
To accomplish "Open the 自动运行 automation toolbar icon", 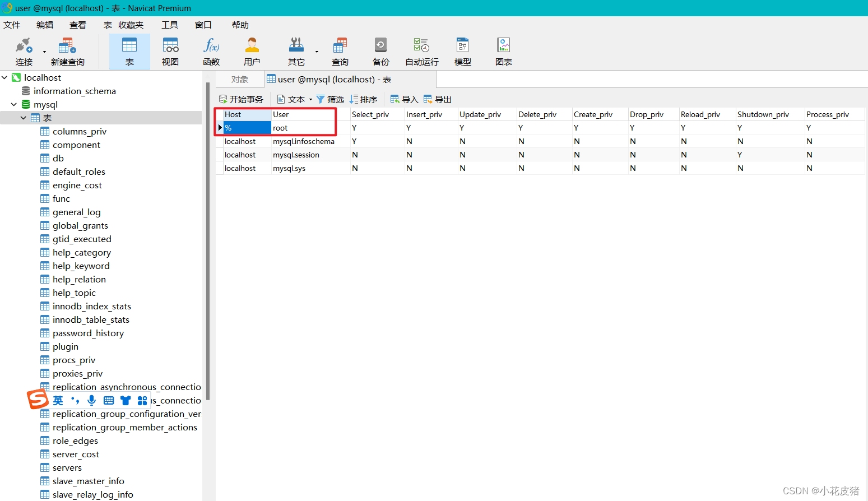I will point(422,52).
